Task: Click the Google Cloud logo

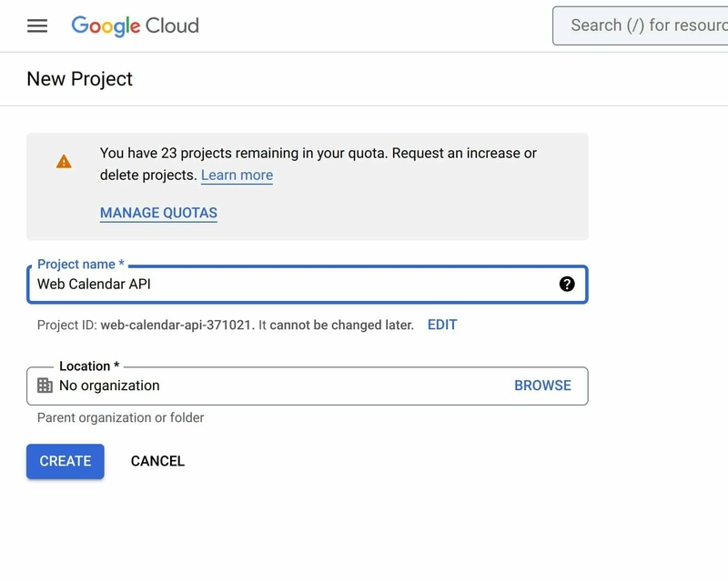Action: coord(135,25)
